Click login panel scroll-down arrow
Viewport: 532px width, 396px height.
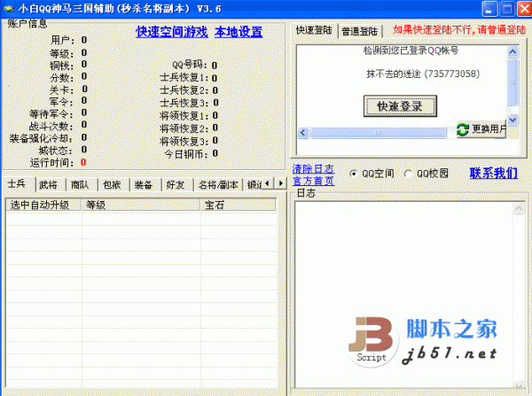[x=512, y=120]
